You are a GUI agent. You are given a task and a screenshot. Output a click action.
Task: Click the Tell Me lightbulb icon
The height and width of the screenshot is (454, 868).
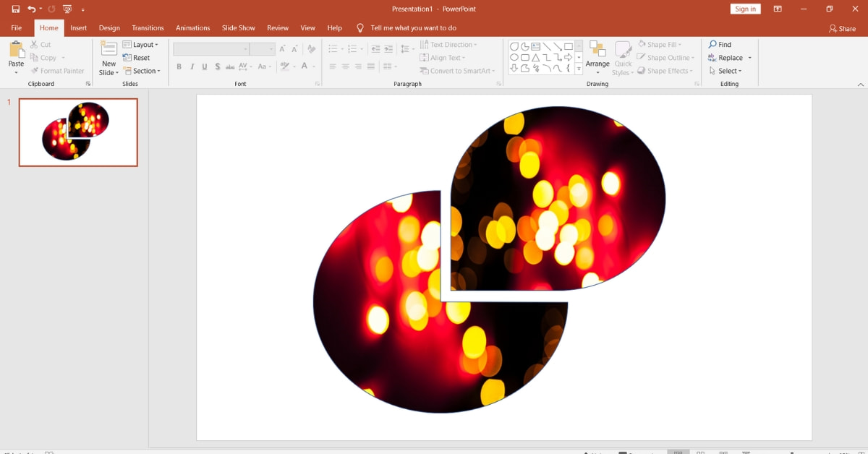[360, 27]
